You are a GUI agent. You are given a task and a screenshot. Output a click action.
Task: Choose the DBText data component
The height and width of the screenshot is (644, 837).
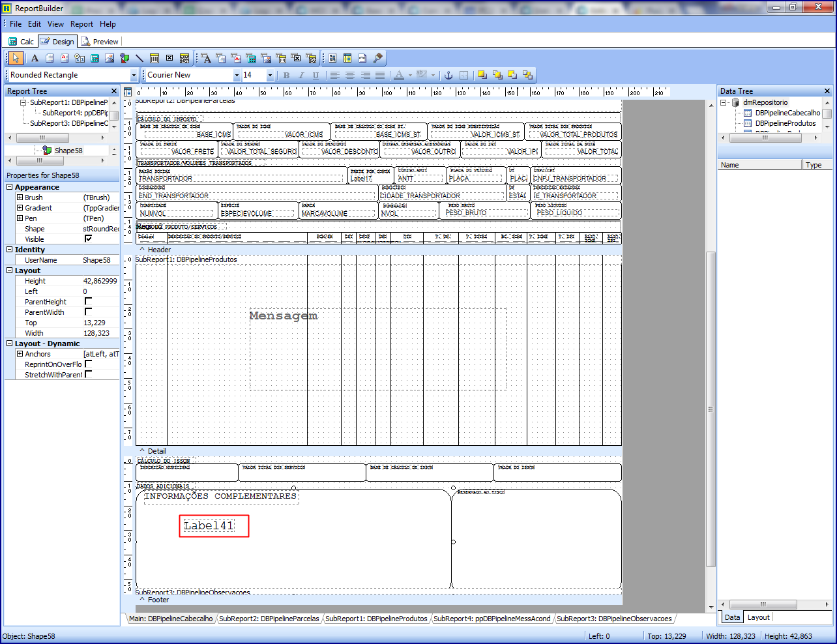click(x=207, y=58)
